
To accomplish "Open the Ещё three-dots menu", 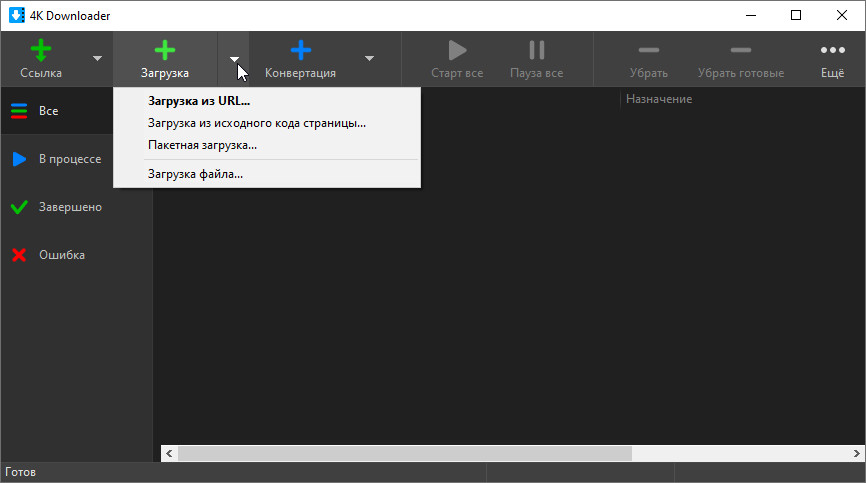I will (832, 50).
